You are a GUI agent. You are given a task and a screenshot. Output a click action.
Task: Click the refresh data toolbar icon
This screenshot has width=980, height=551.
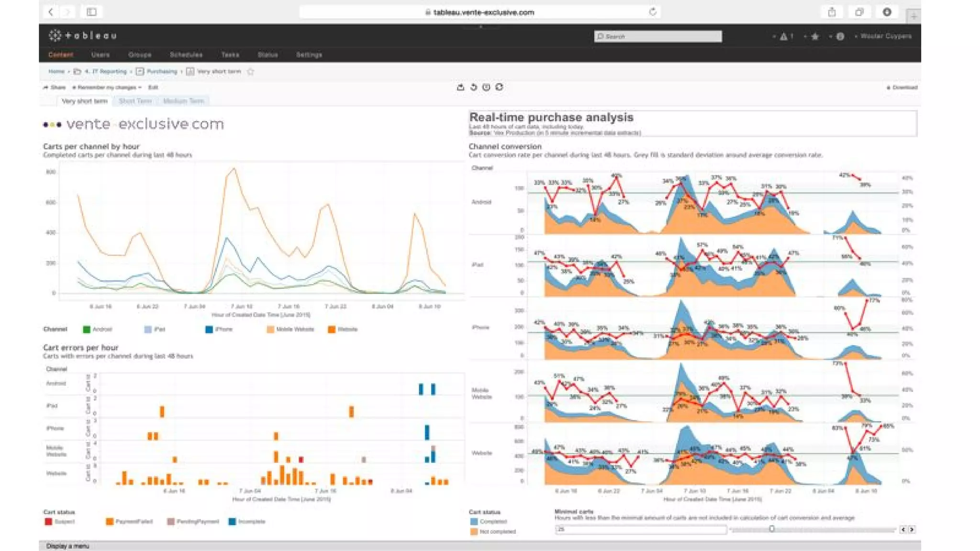coord(499,87)
